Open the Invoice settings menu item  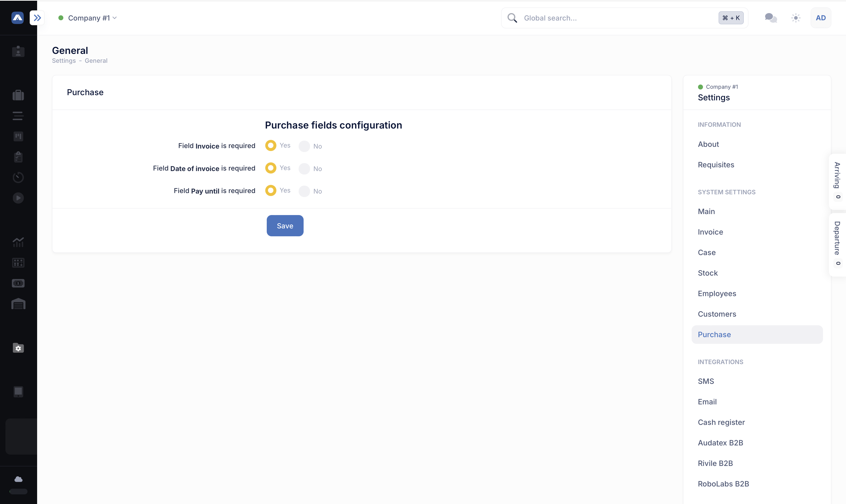(x=710, y=232)
